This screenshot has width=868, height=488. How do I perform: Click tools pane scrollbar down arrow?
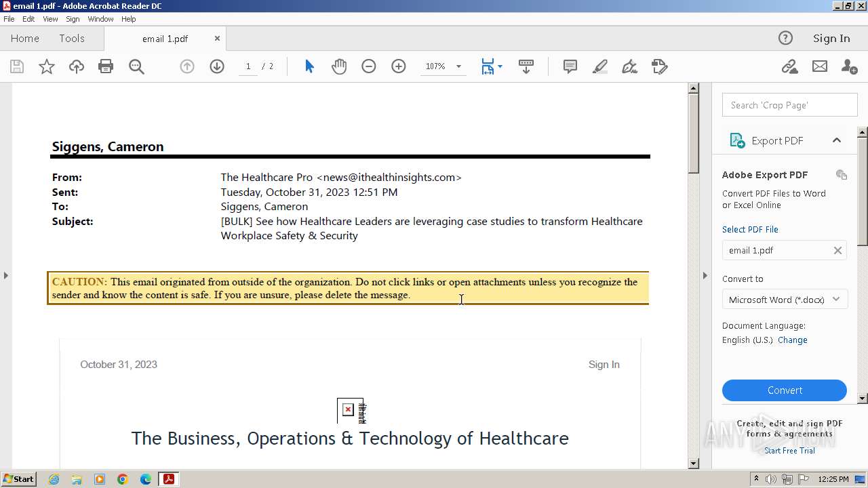(863, 399)
